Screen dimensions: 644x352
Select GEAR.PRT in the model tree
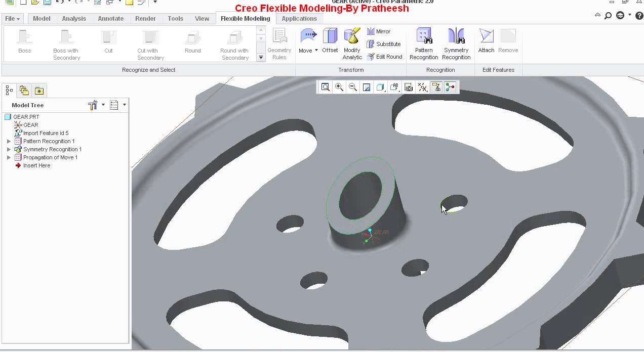point(22,117)
